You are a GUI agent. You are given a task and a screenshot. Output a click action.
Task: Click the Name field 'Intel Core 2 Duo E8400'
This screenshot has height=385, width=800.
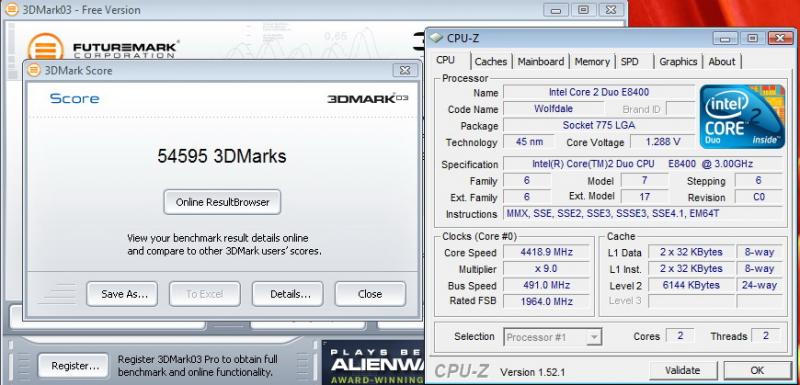(x=598, y=92)
